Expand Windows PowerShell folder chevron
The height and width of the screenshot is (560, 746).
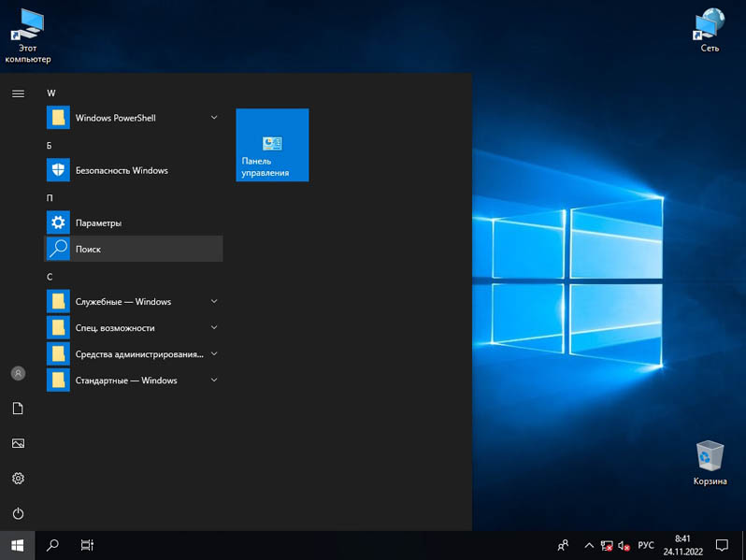click(214, 117)
